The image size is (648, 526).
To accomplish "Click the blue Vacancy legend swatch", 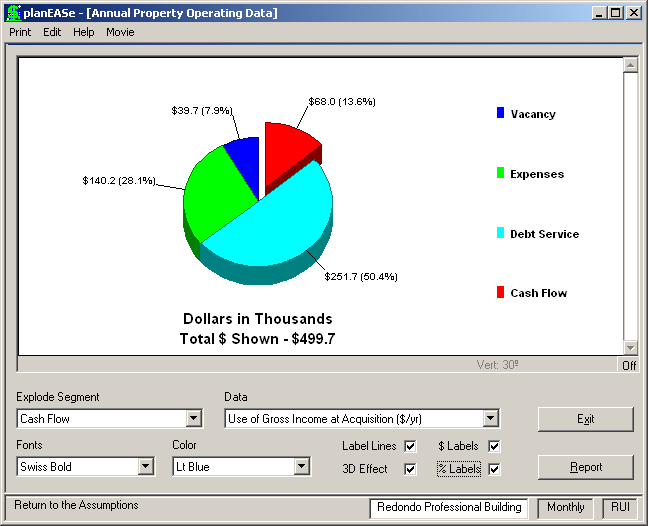I will (500, 113).
